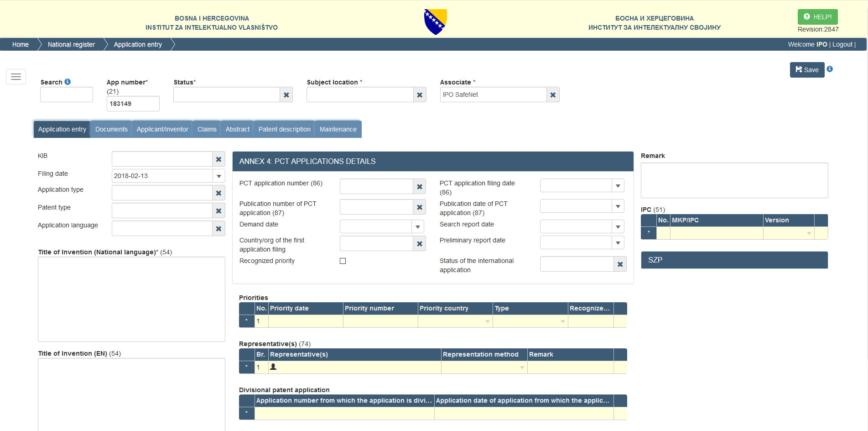Open the Application entry breadcrumb

(138, 44)
